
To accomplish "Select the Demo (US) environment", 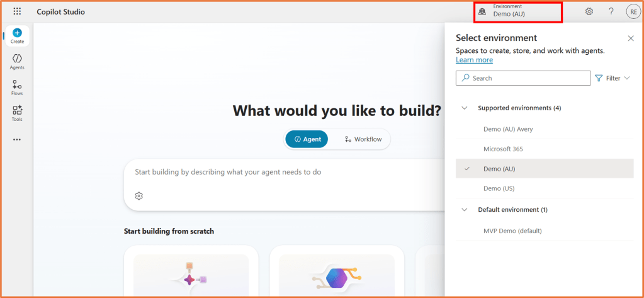I will point(499,188).
